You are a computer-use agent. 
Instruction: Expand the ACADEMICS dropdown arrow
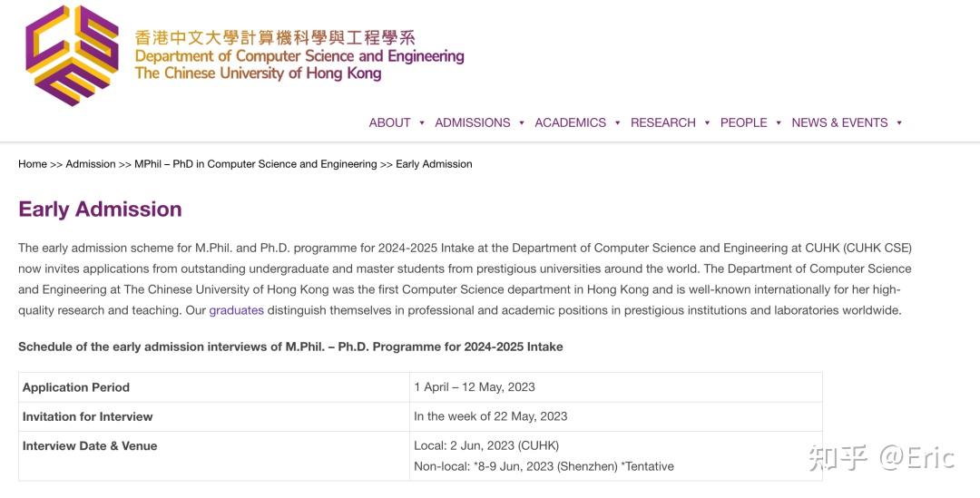617,123
